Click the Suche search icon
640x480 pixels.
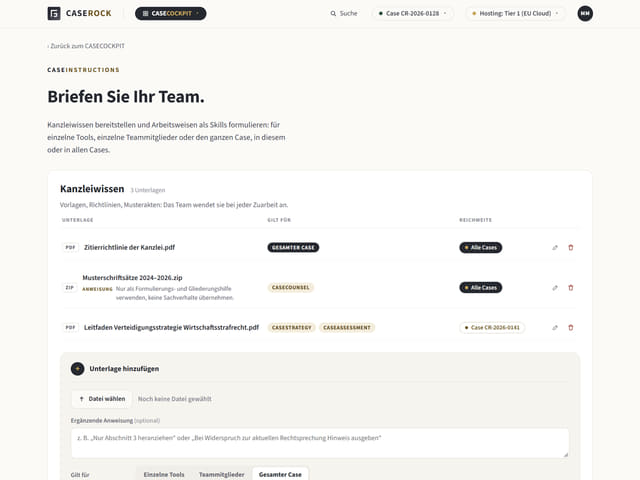tap(333, 13)
